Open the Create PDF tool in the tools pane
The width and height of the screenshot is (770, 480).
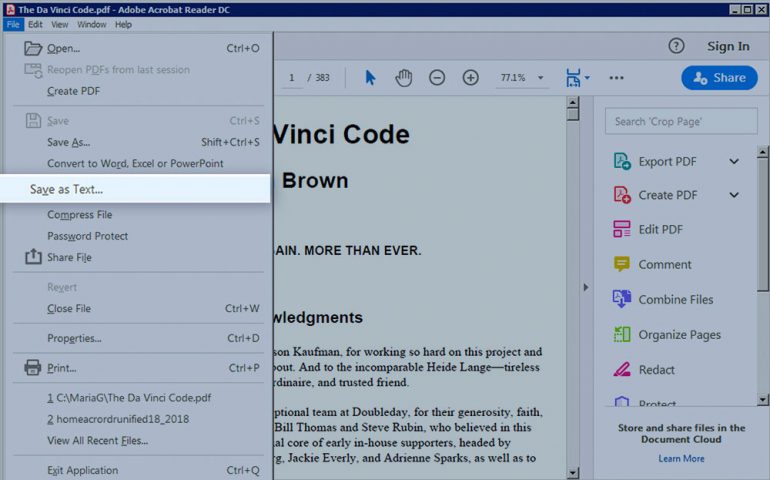[x=667, y=196]
